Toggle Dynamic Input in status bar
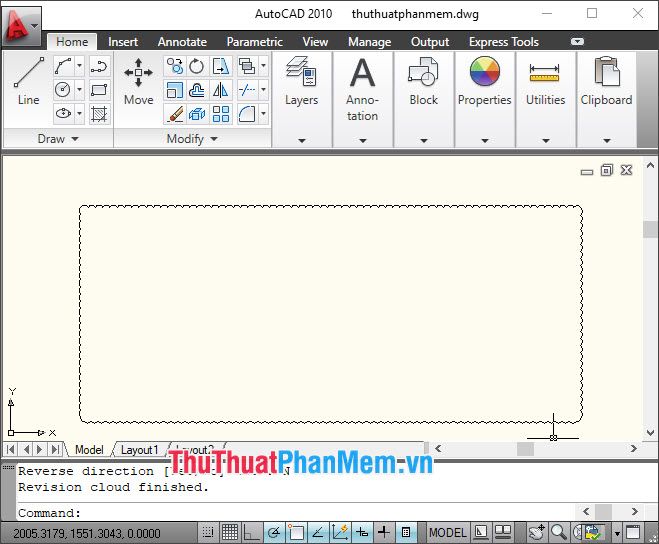The width and height of the screenshot is (659, 544). [x=362, y=532]
